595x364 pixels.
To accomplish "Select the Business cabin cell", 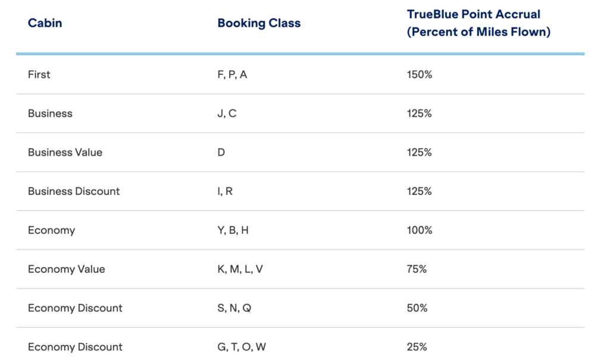I will point(50,114).
